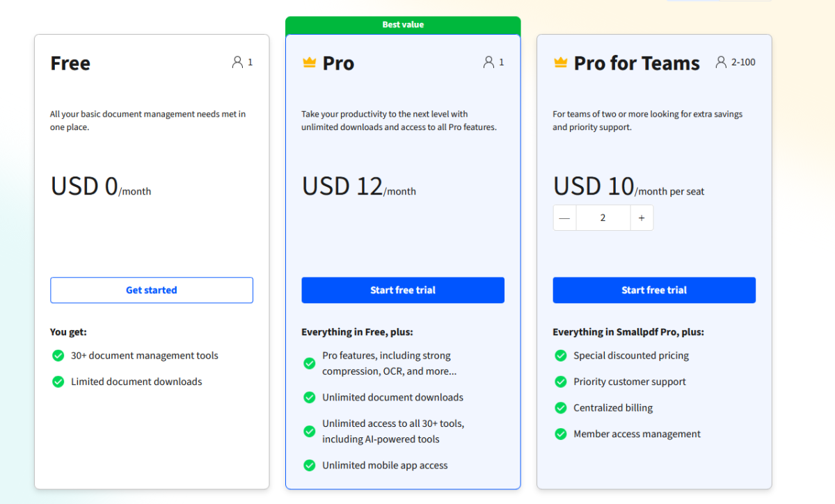This screenshot has height=504, width=835.
Task: Click checkmark next to Member access management
Action: pos(560,434)
